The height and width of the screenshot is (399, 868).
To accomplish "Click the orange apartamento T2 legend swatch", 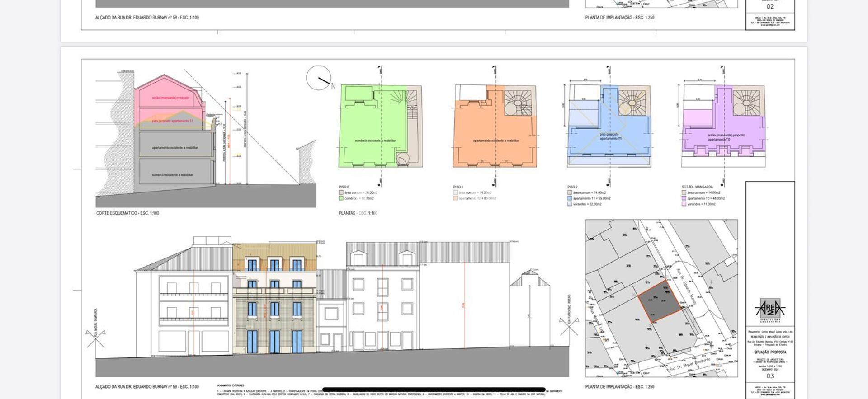I will coord(455,198).
